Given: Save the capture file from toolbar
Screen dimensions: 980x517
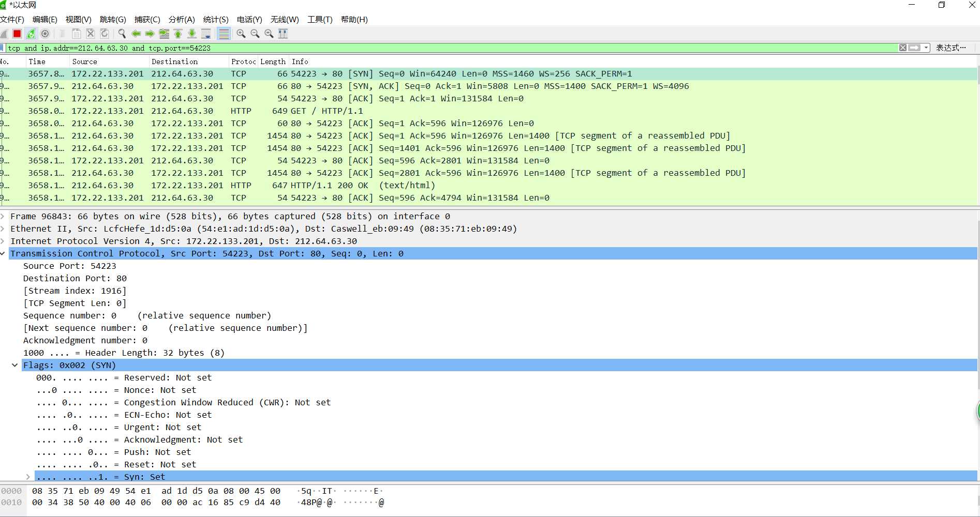Looking at the screenshot, I should [x=77, y=34].
